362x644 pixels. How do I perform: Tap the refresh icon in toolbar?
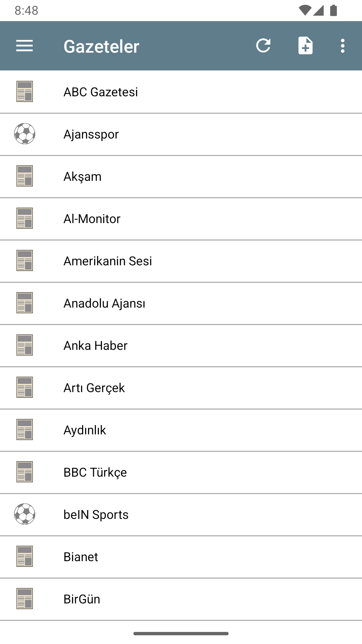pos(263,46)
